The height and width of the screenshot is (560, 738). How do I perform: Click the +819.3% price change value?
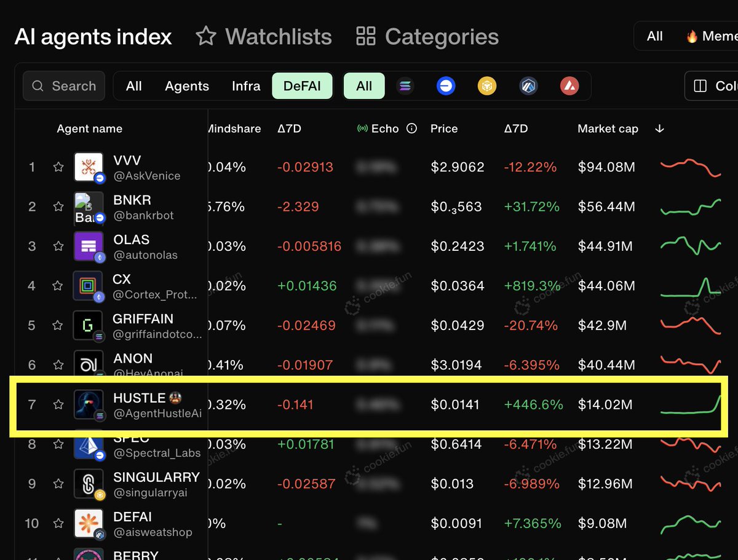click(x=532, y=286)
